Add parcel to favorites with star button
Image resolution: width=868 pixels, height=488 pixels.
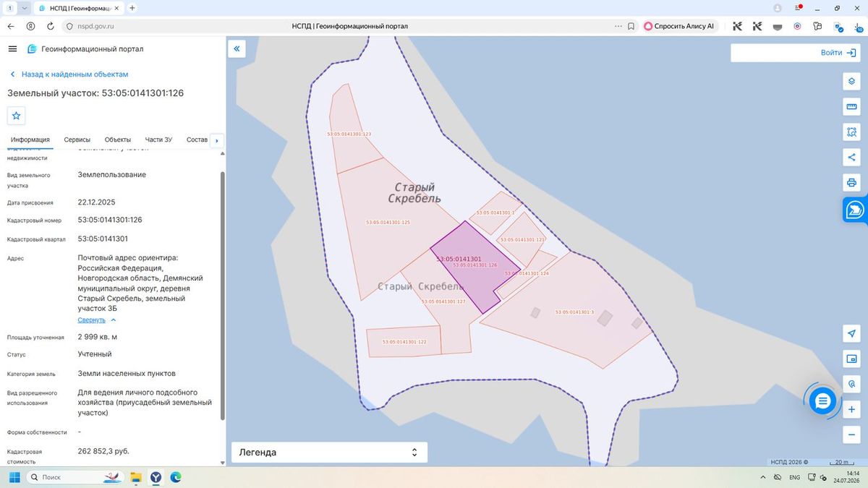click(x=16, y=116)
